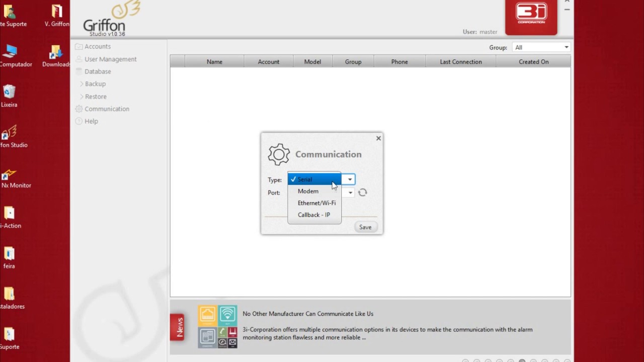Sort table by Last Connection column
Screen dimensions: 644x362
click(x=461, y=62)
